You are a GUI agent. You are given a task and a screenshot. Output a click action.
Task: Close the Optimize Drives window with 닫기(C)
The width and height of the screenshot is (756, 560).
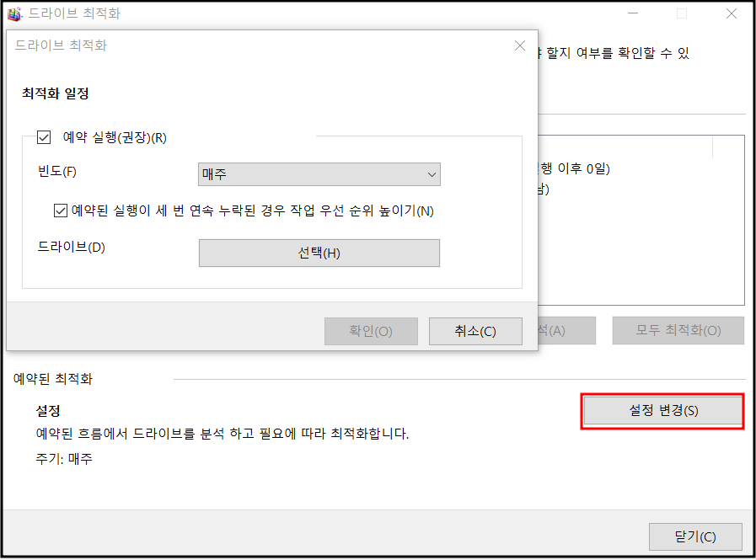[x=695, y=536]
